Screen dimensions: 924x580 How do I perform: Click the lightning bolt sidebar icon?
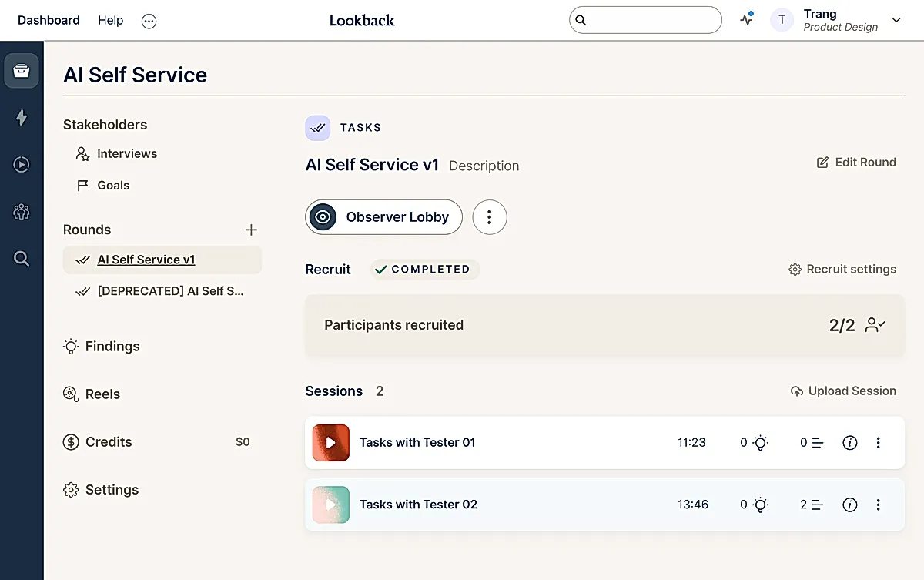click(x=22, y=117)
